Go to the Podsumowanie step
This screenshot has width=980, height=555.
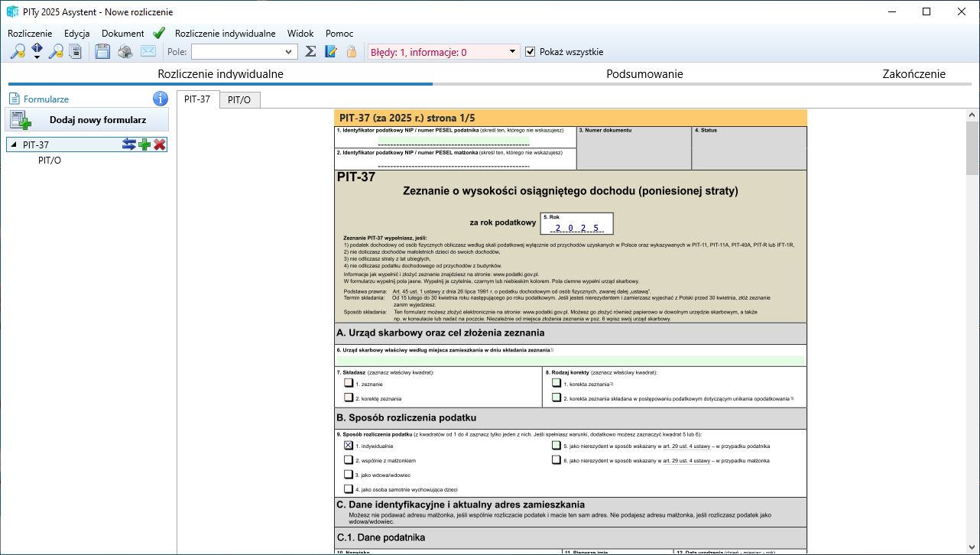(x=644, y=74)
